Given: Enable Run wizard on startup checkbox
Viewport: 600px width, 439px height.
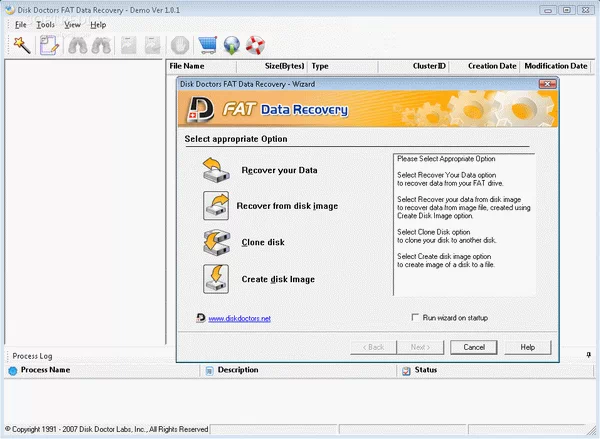Looking at the screenshot, I should tap(417, 318).
